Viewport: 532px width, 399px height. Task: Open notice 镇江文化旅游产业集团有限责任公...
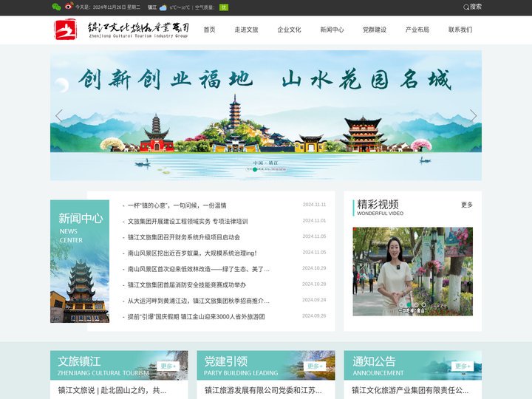pyautogui.click(x=410, y=390)
